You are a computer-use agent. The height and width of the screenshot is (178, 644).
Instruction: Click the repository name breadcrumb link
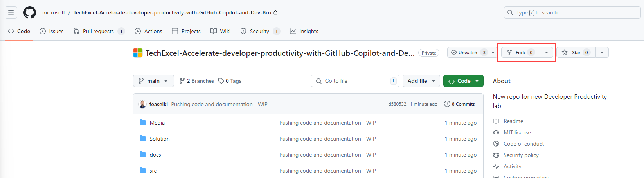pyautogui.click(x=173, y=12)
